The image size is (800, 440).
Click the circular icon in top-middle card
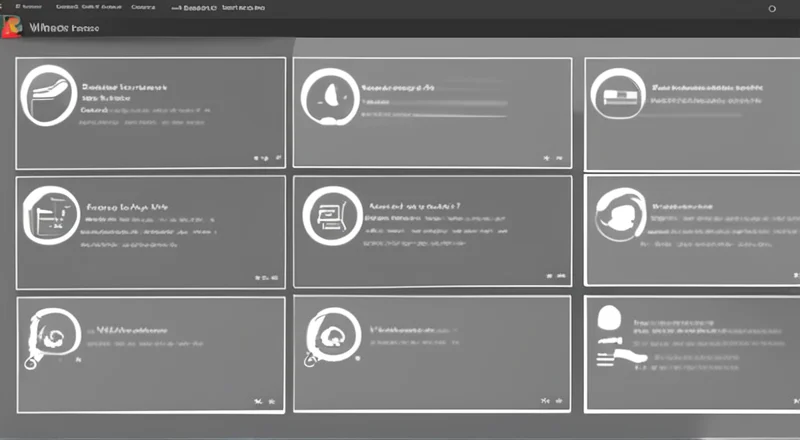click(330, 98)
